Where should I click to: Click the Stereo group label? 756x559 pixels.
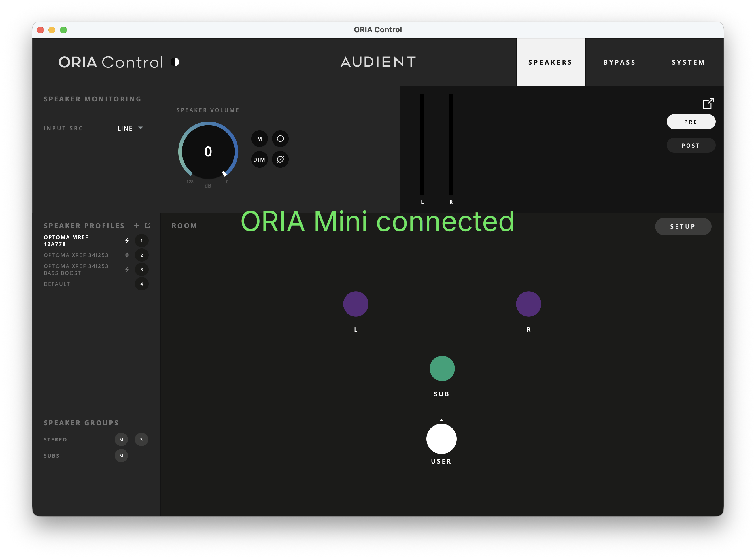[x=56, y=439]
